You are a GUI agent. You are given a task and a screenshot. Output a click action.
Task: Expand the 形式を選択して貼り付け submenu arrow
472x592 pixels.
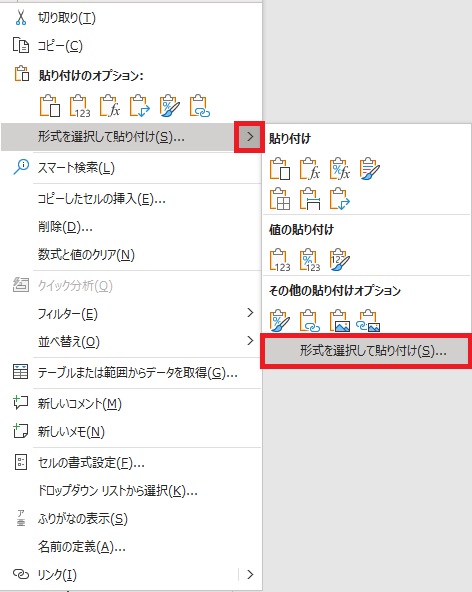(250, 137)
